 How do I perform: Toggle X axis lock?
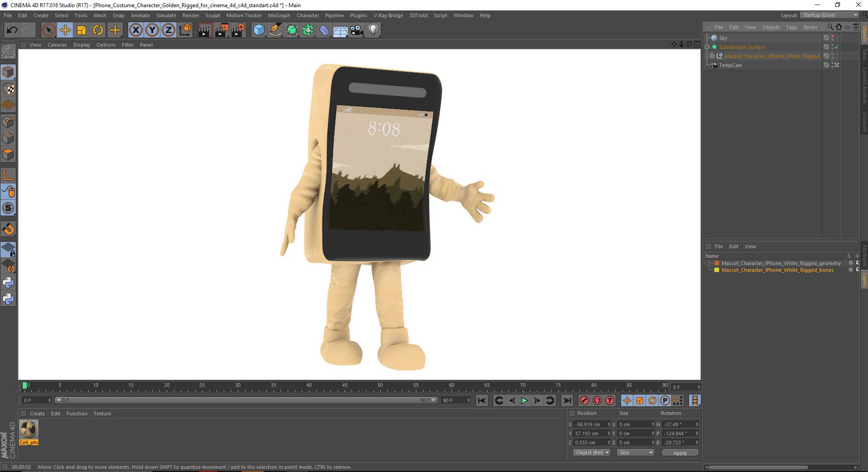[x=135, y=30]
